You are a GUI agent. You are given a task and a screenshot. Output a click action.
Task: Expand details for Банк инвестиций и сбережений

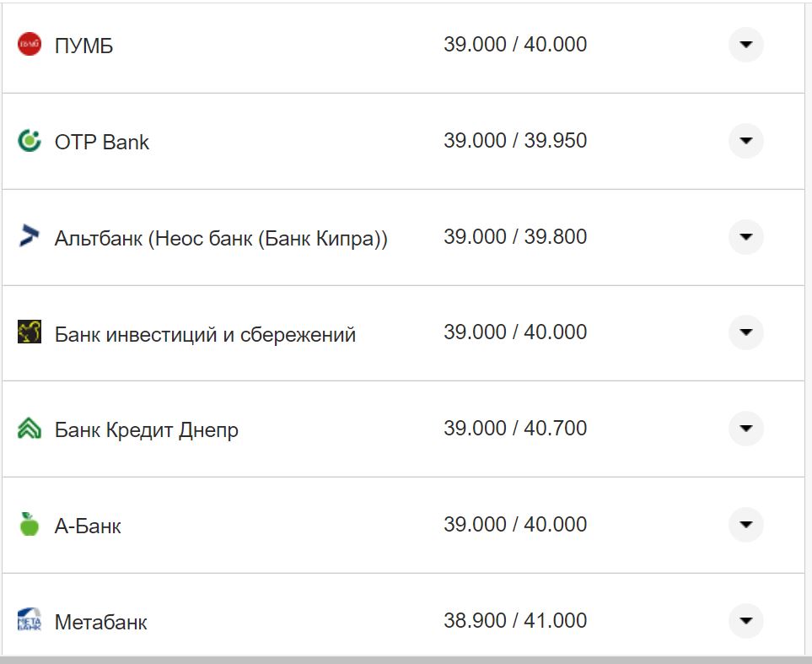click(745, 332)
